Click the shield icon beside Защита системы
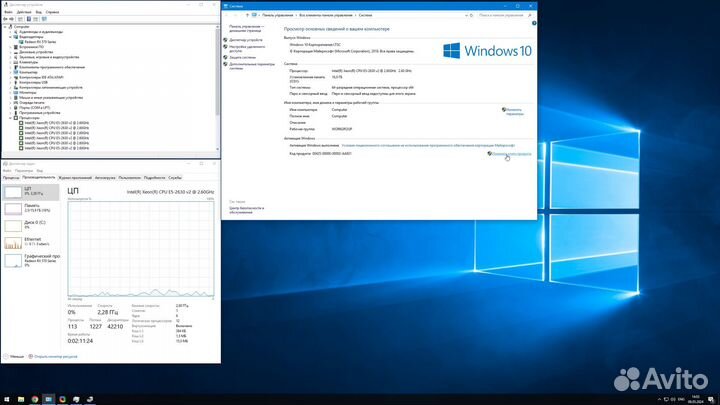This screenshot has width=720, height=405. pyautogui.click(x=225, y=57)
